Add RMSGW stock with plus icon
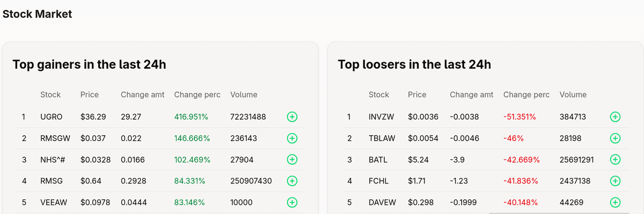Viewport: 644px width, 214px height. pyautogui.click(x=292, y=138)
